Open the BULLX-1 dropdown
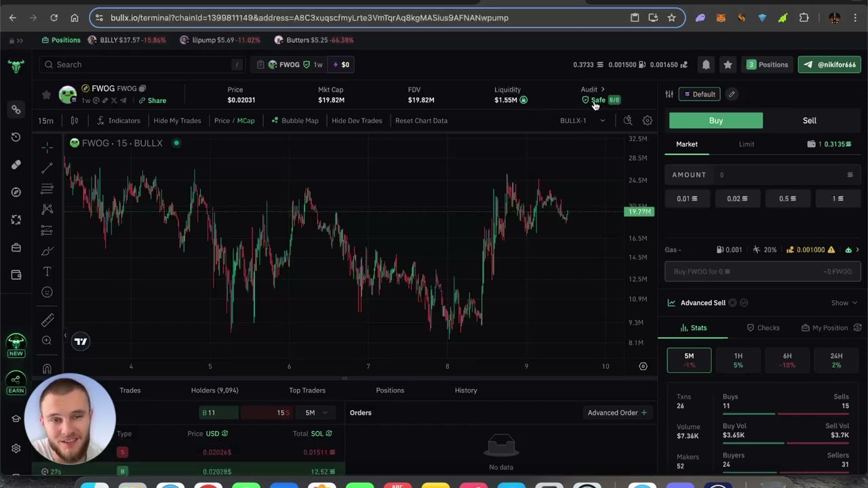 583,121
